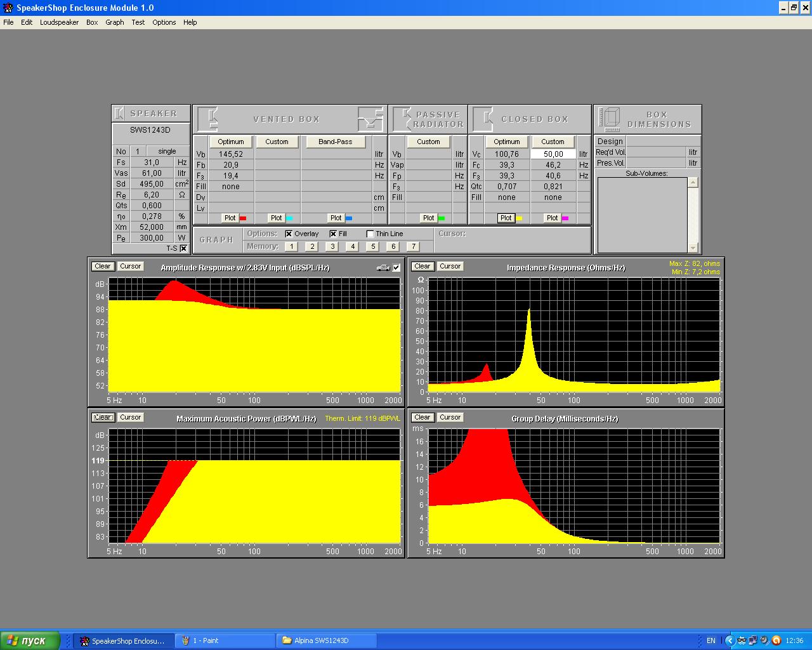
Task: Click the Passive Radiator enclosure icon
Action: click(402, 119)
